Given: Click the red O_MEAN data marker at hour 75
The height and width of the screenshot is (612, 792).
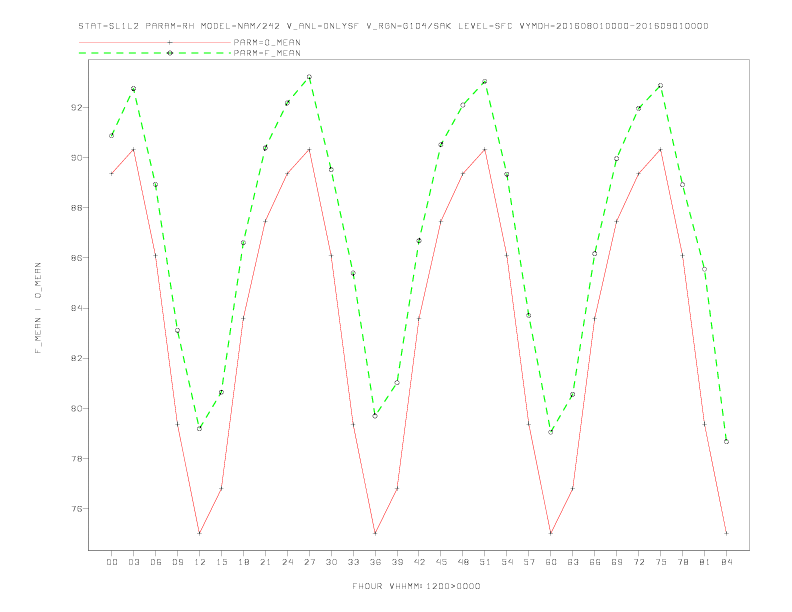Looking at the screenshot, I should 660,149.
